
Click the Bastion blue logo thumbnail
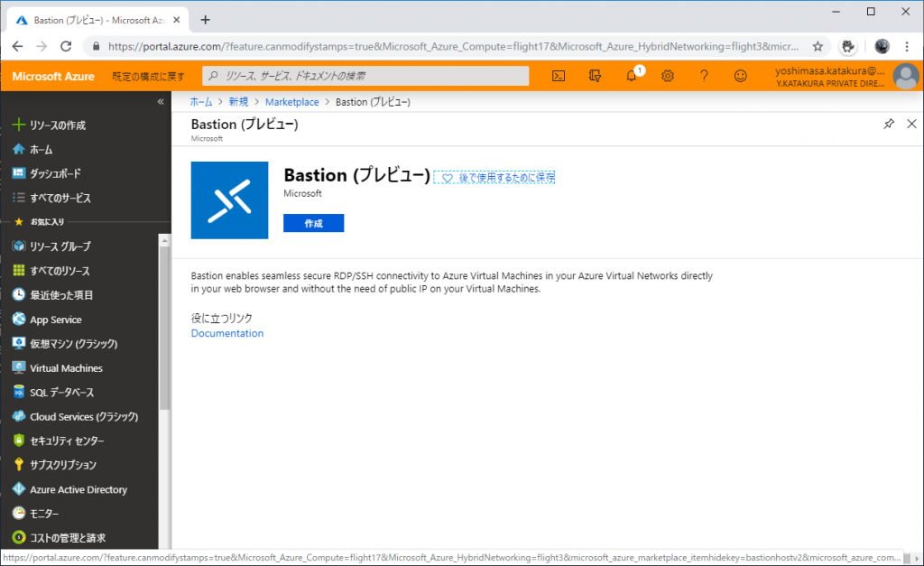tap(229, 200)
